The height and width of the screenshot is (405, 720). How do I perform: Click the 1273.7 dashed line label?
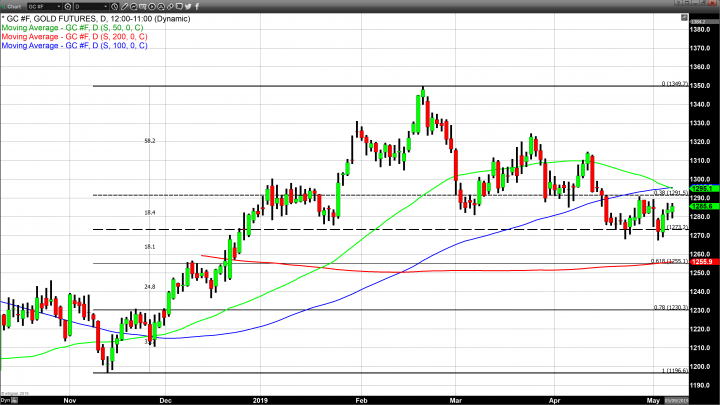click(678, 227)
